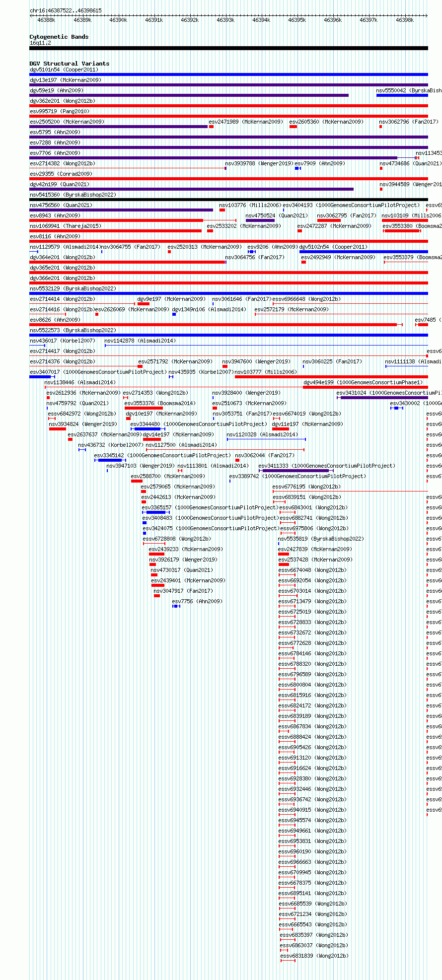Click nsv1129579 (Alsmadi2014) label
This screenshot has height=980, width=442.
tap(65, 247)
